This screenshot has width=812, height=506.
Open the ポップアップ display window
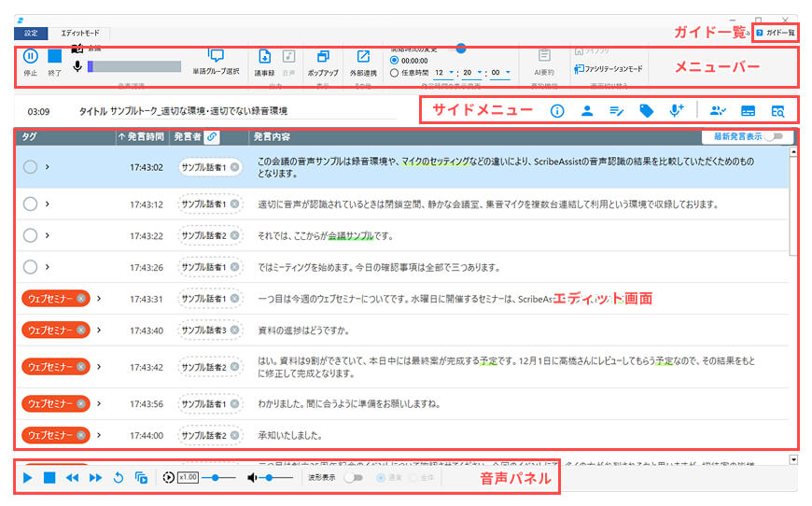pyautogui.click(x=323, y=63)
